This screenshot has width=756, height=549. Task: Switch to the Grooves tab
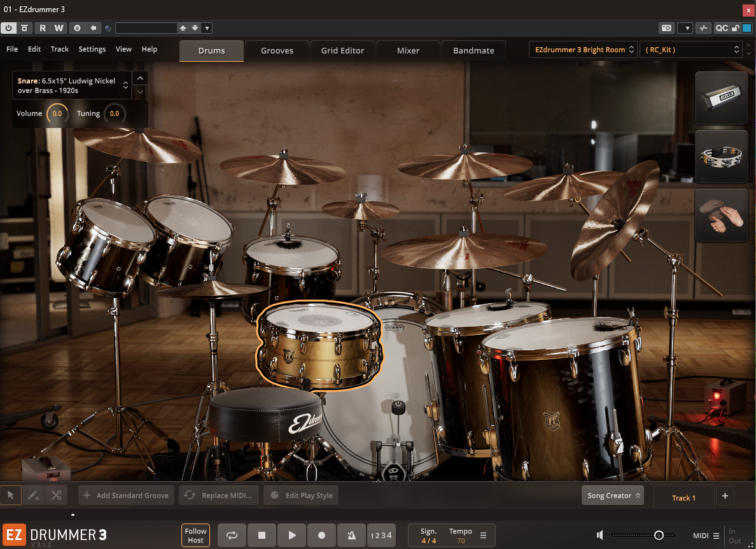277,49
